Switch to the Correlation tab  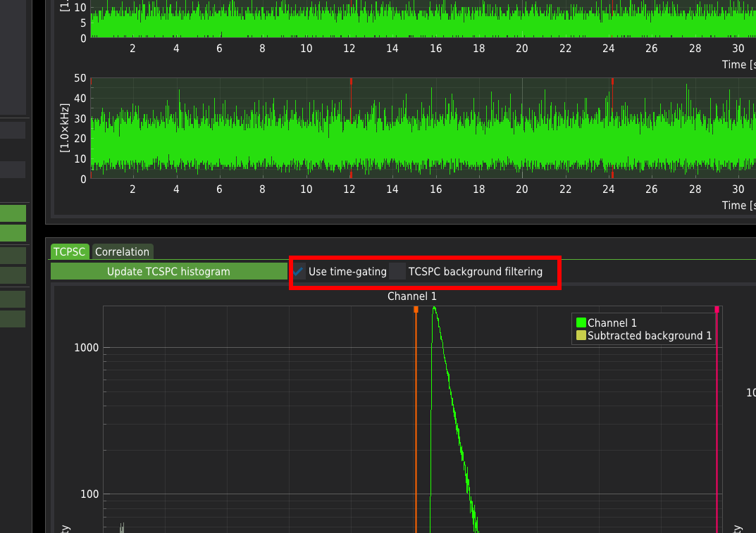click(122, 251)
